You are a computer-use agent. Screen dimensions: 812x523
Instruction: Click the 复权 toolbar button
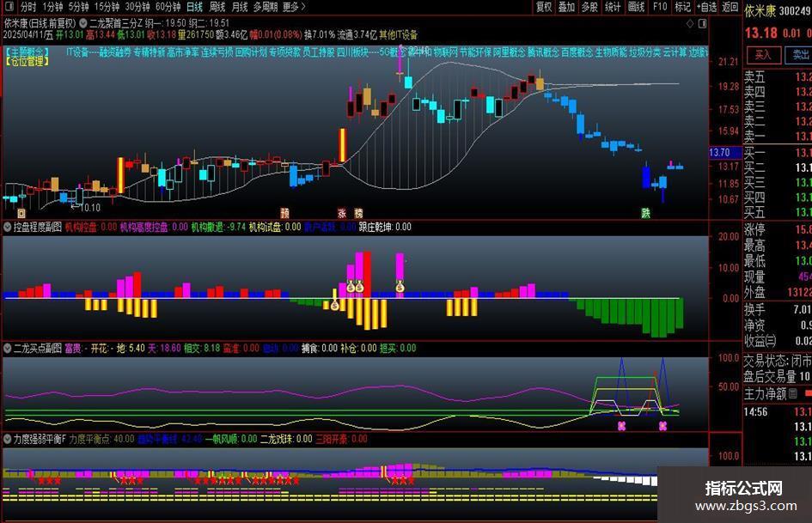click(544, 7)
